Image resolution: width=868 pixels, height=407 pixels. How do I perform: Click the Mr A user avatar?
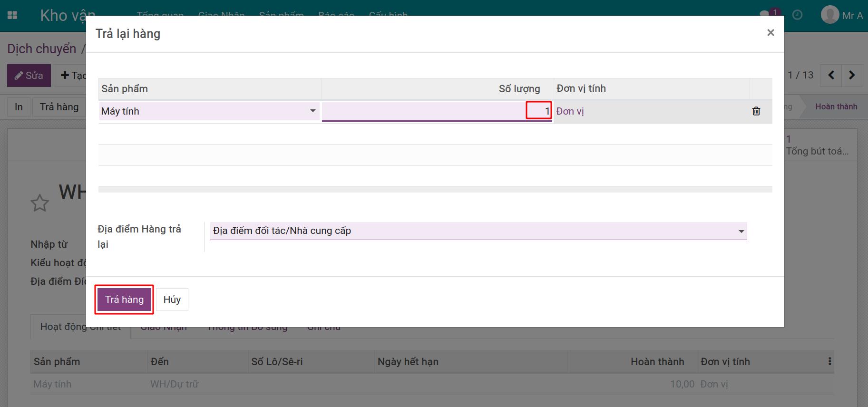click(x=830, y=15)
